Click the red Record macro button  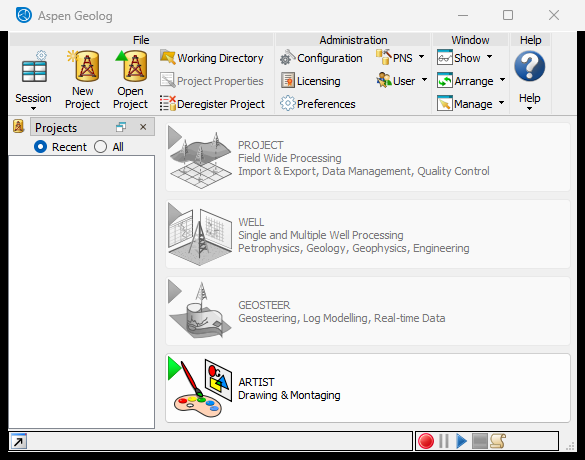pos(426,441)
